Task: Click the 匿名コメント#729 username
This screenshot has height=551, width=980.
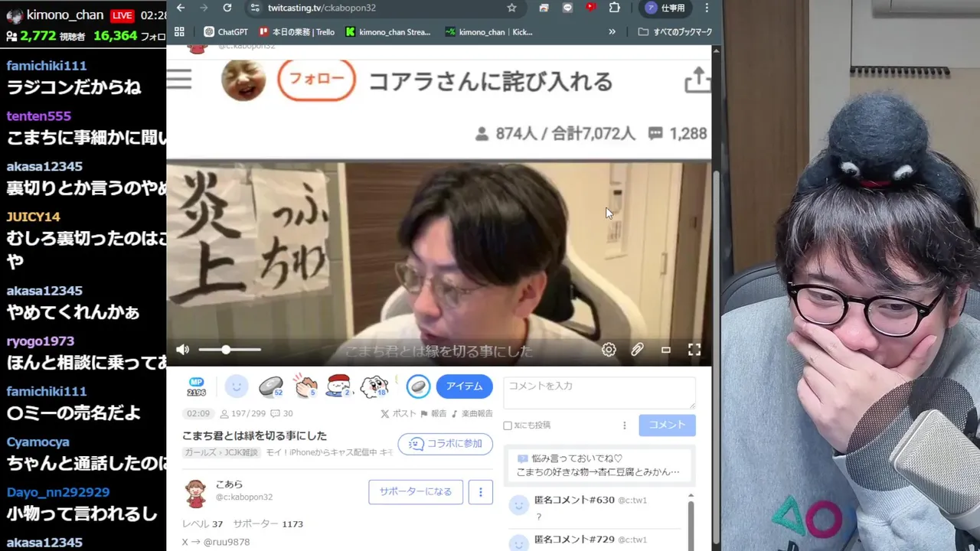Action: tap(574, 540)
